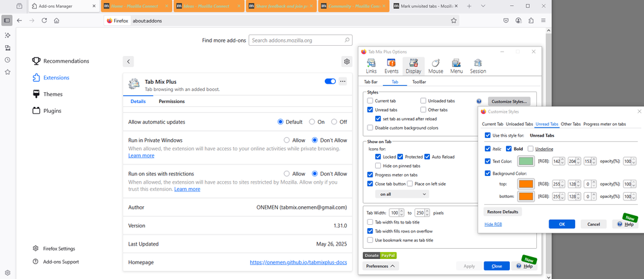Bookmark this page with star icon

[x=454, y=21]
